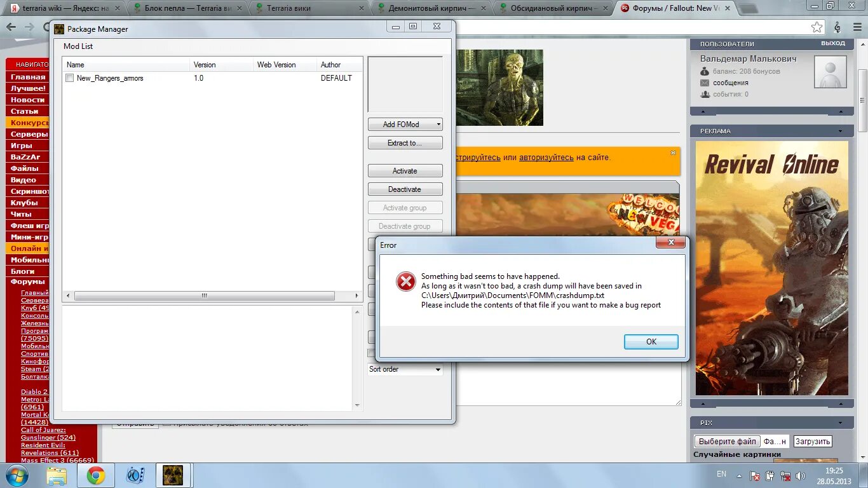Image resolution: width=868 pixels, height=488 pixels.
Task: Open сообщения in the user panel
Action: point(731,83)
